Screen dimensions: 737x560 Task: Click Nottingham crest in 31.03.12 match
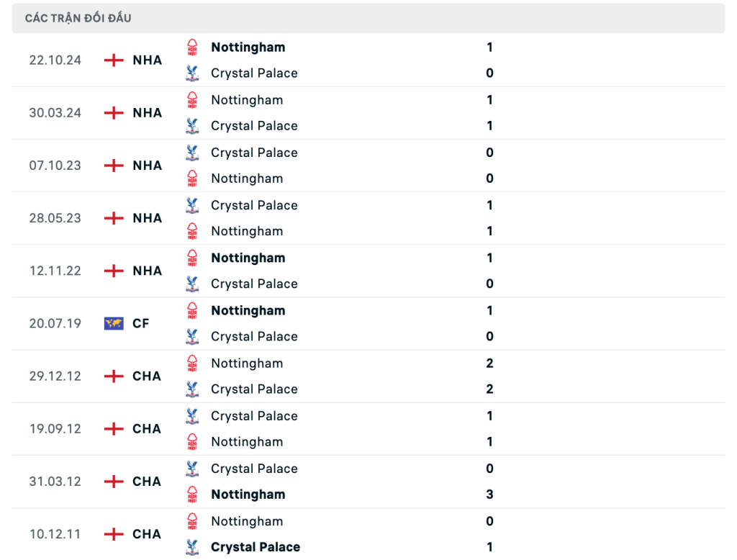coord(192,494)
